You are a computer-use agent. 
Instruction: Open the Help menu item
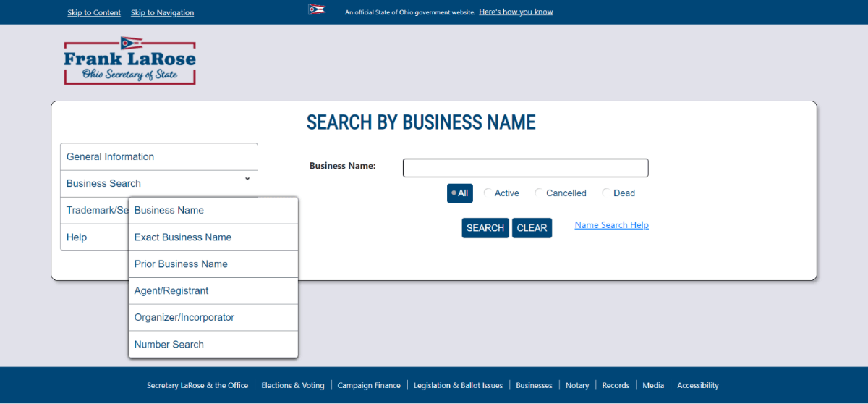(95, 237)
